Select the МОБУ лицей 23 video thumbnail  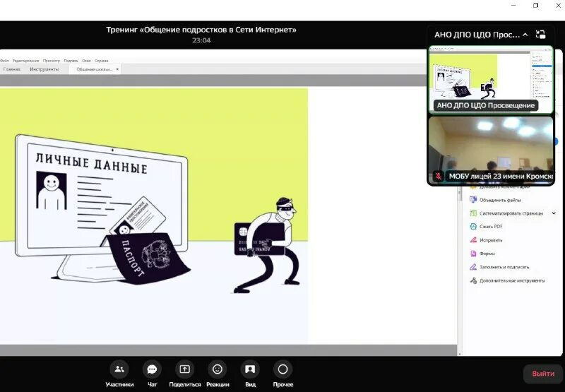point(491,150)
